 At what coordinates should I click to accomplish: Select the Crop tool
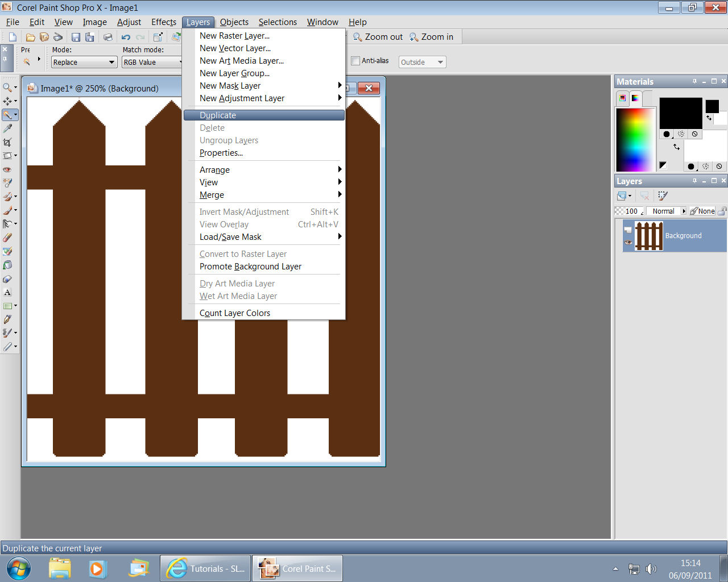click(x=8, y=142)
